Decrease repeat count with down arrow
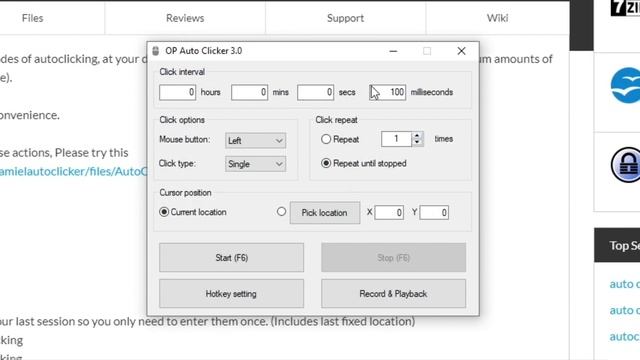This screenshot has height=360, width=640. click(417, 142)
